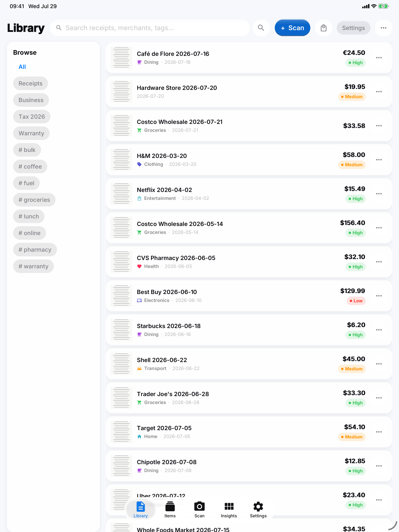Filter by # coffee tag
Image resolution: width=399 pixels, height=532 pixels.
pos(30,166)
